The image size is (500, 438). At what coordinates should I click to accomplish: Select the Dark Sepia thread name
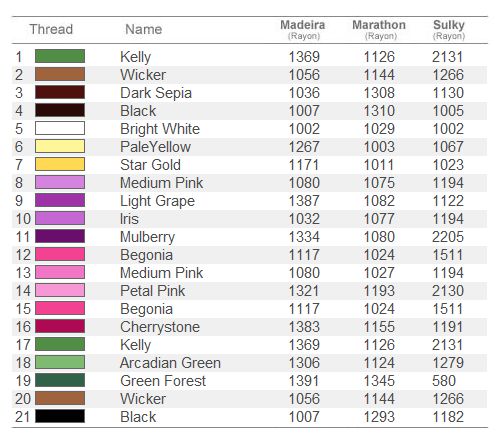tap(156, 93)
